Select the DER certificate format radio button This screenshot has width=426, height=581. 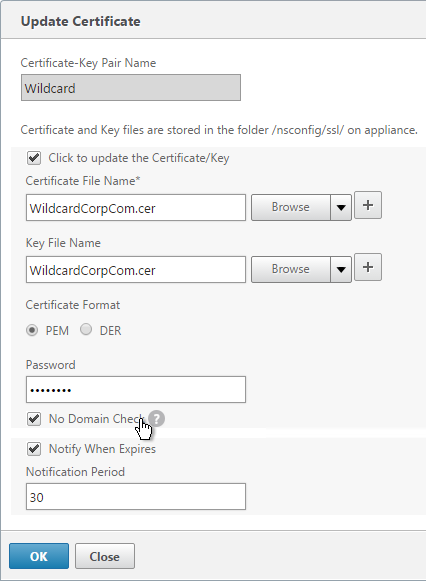pos(86,329)
